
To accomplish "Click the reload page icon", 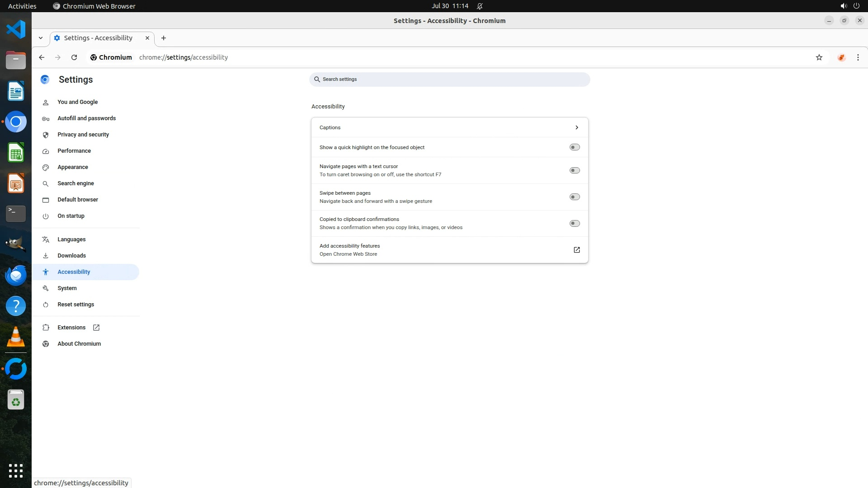I will (74, 57).
